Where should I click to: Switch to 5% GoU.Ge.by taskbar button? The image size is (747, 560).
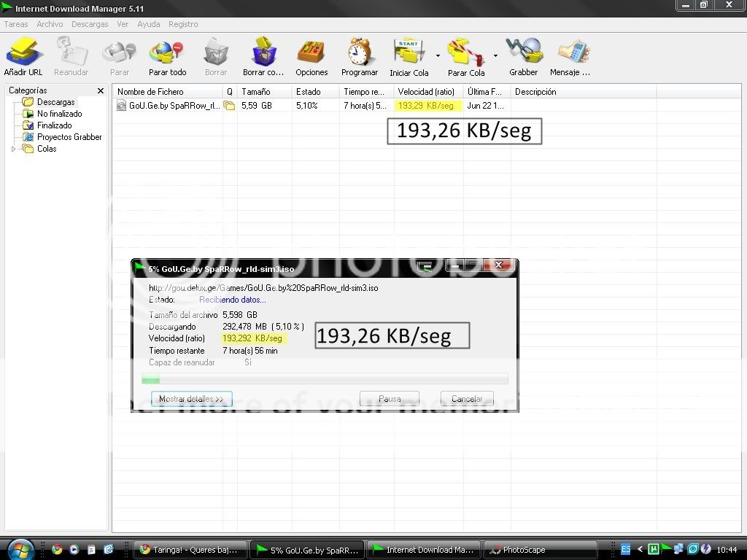click(307, 550)
